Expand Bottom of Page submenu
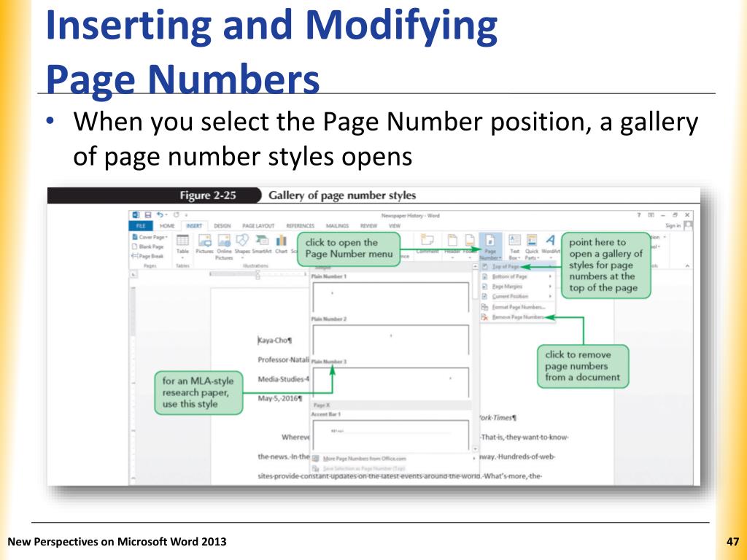This screenshot has height=560, width=747. point(516,276)
